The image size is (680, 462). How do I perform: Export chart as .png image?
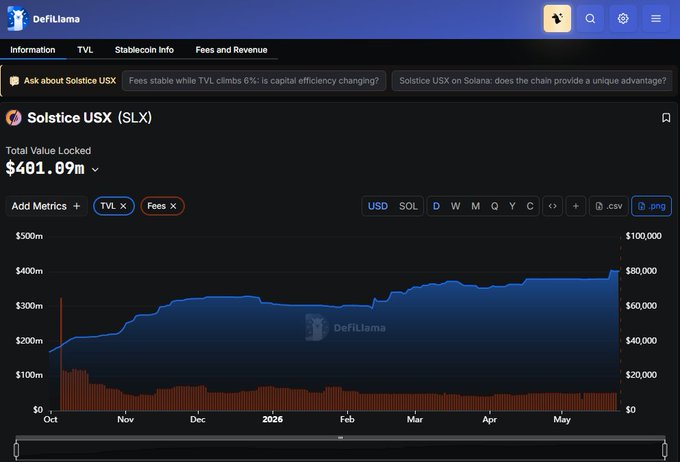tap(651, 206)
